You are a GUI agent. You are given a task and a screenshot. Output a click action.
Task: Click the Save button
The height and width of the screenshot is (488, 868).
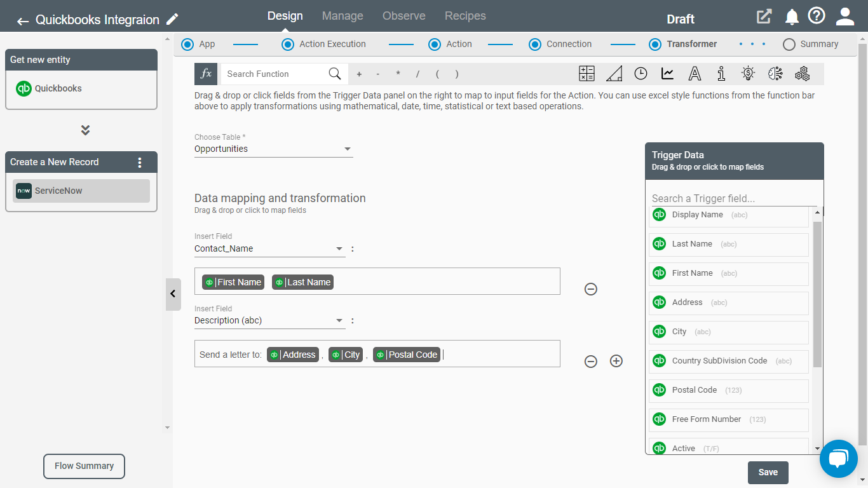768,472
